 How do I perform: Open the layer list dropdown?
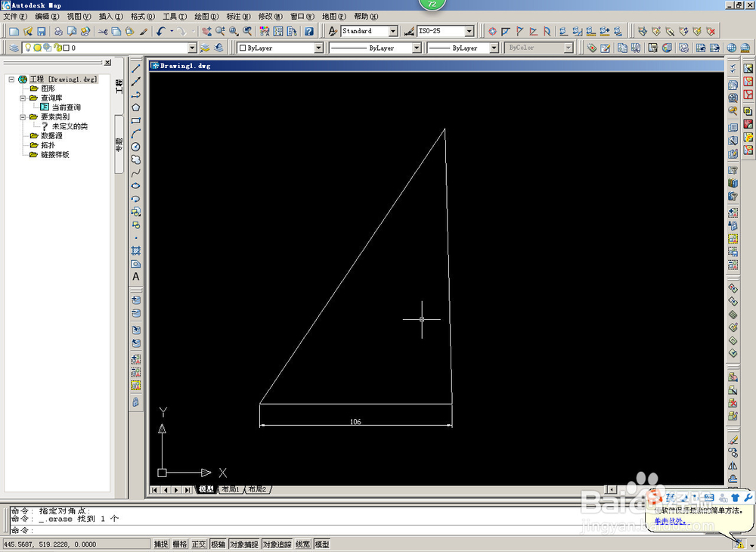[x=192, y=48]
